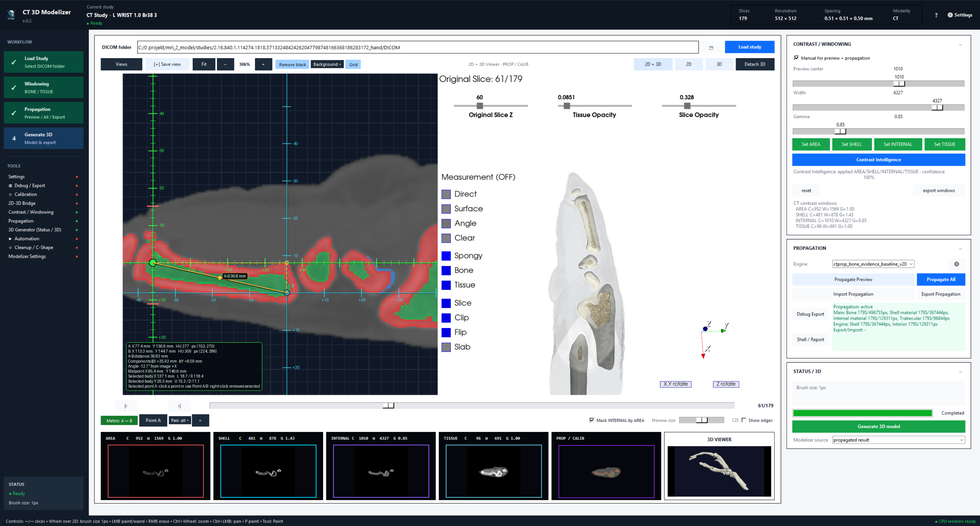Toggle the Bone visibility box
This screenshot has width=980, height=526.
446,270
